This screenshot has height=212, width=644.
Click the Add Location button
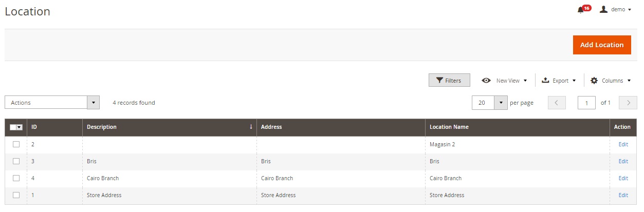coord(601,45)
